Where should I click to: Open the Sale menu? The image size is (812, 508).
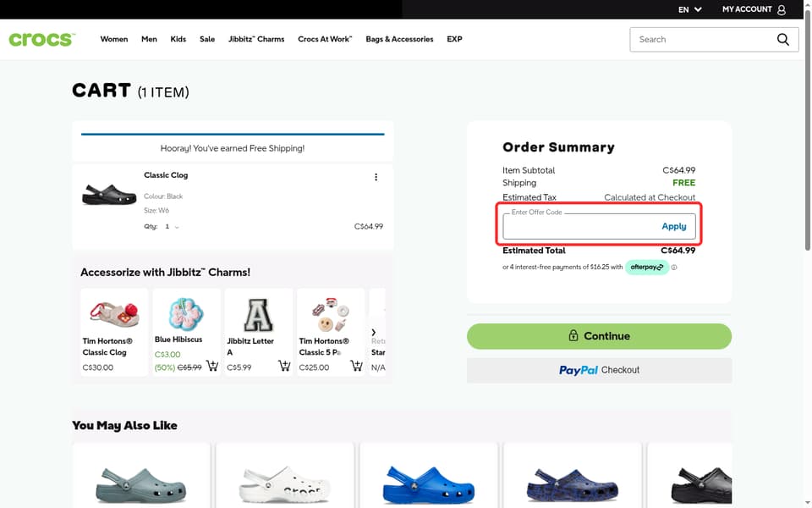click(x=207, y=40)
